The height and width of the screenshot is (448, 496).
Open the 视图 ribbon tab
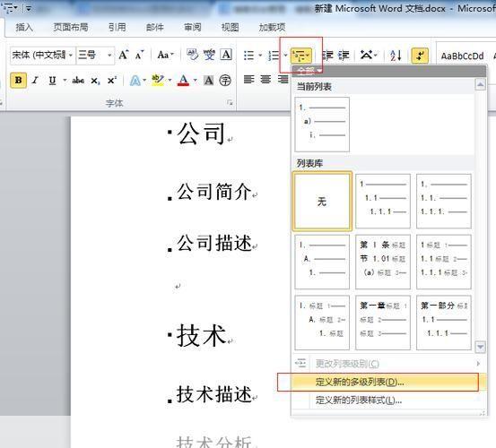230,27
